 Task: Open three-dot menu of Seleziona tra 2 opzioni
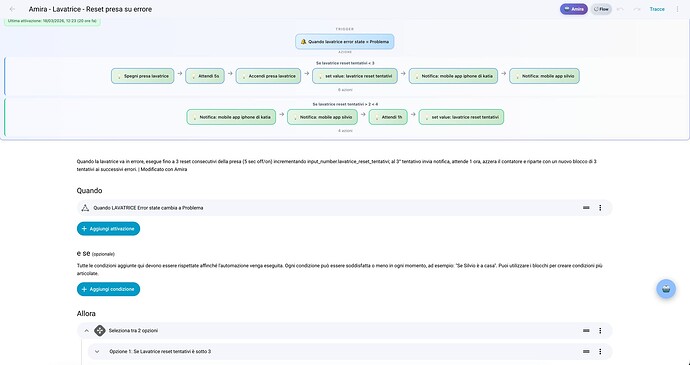tap(600, 331)
